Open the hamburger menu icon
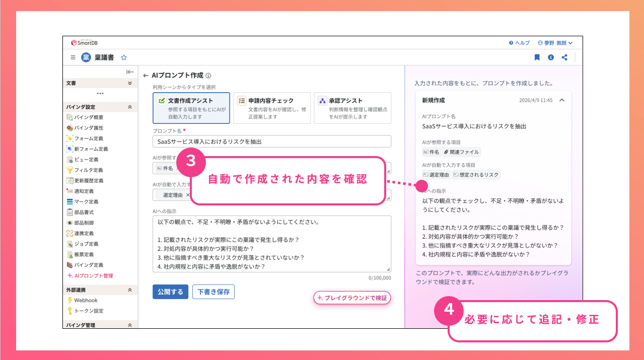644x360 pixels. (73, 57)
